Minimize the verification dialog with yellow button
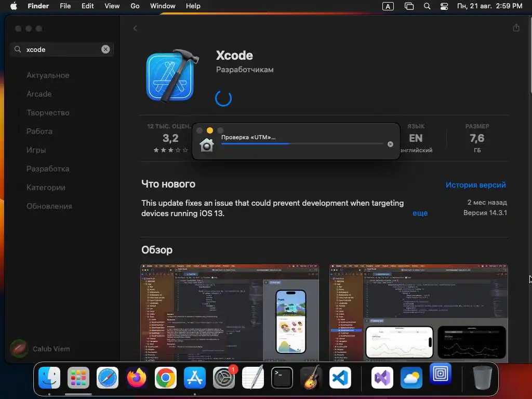532x399 pixels. [x=210, y=130]
